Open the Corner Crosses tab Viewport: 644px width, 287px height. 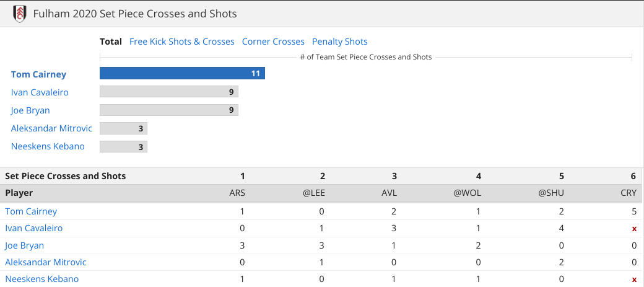pos(273,42)
